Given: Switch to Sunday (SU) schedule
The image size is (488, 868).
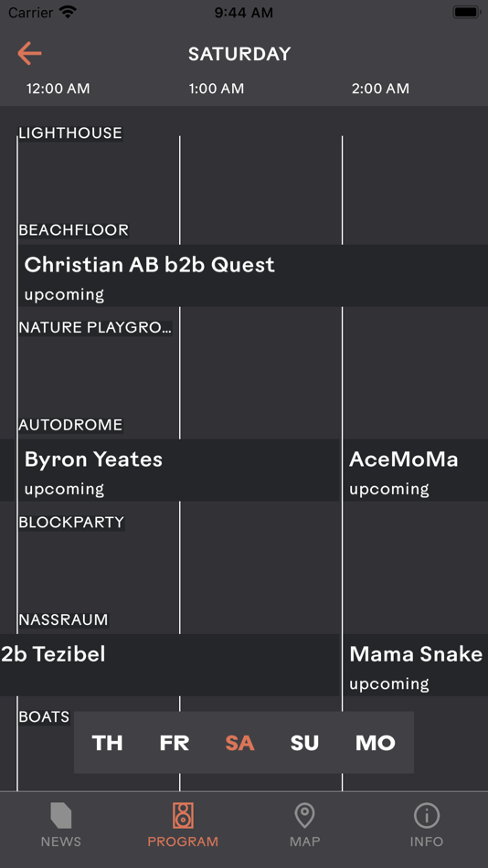Looking at the screenshot, I should click(x=304, y=742).
